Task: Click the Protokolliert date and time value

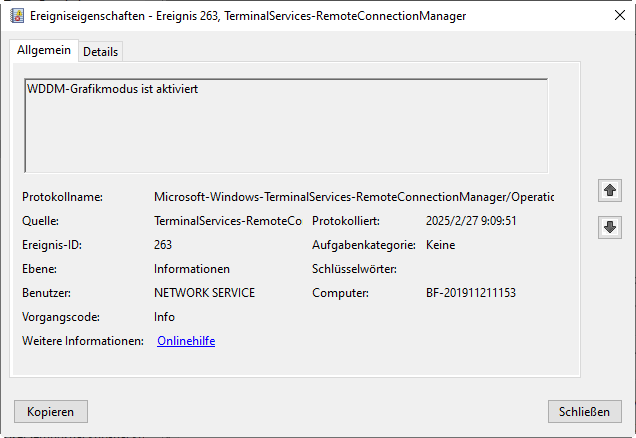Action: [472, 221]
